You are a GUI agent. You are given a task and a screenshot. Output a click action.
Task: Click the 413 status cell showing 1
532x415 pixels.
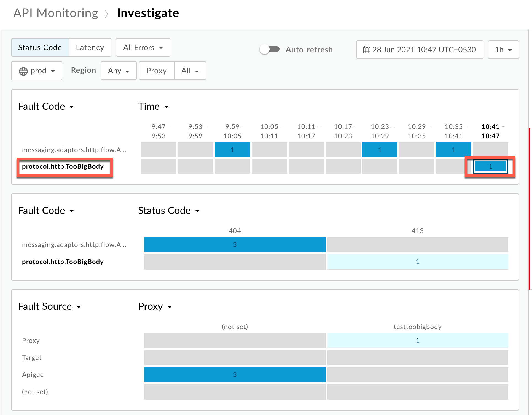(417, 262)
